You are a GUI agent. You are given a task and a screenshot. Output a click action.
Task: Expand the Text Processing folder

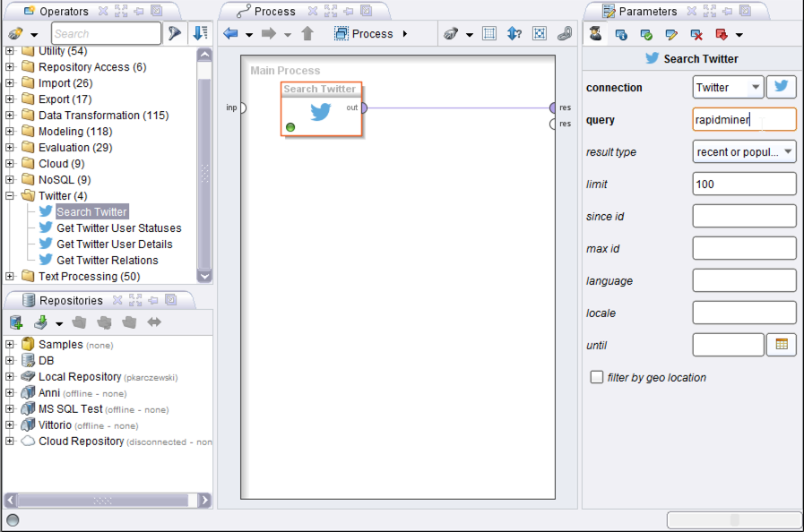pos(10,277)
